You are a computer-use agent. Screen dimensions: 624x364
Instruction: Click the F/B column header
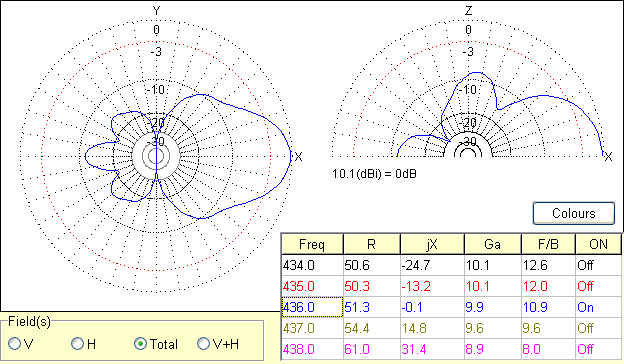tap(548, 244)
